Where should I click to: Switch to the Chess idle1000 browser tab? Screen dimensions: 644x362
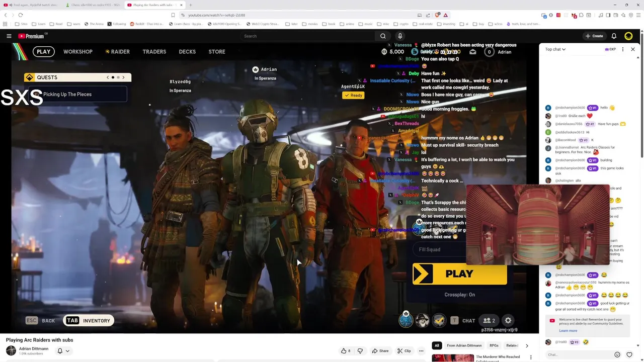[93, 5]
